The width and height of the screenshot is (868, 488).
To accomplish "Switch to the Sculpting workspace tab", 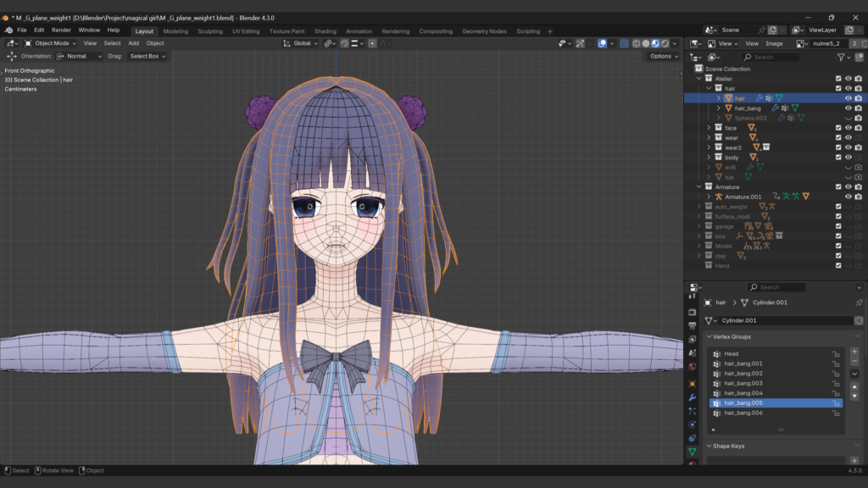I will [x=209, y=31].
